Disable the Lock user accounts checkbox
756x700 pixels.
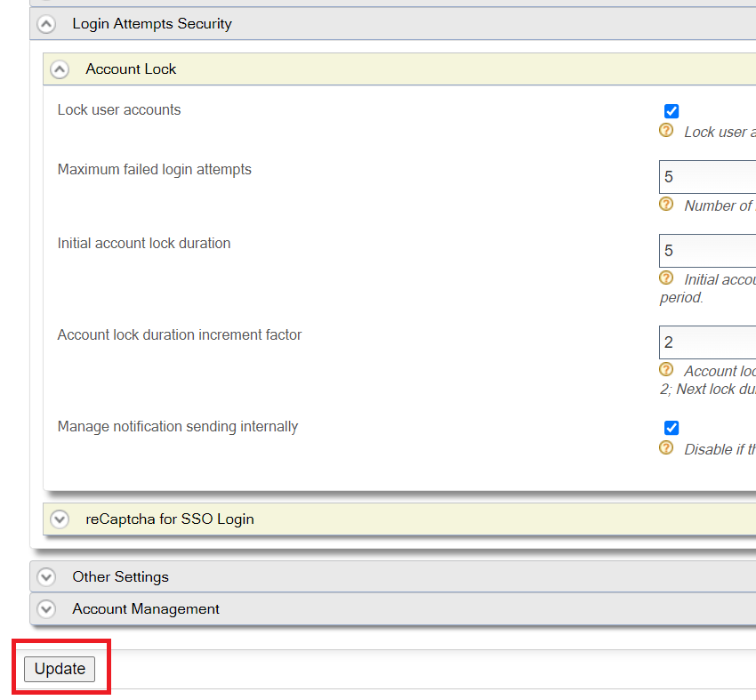671,110
